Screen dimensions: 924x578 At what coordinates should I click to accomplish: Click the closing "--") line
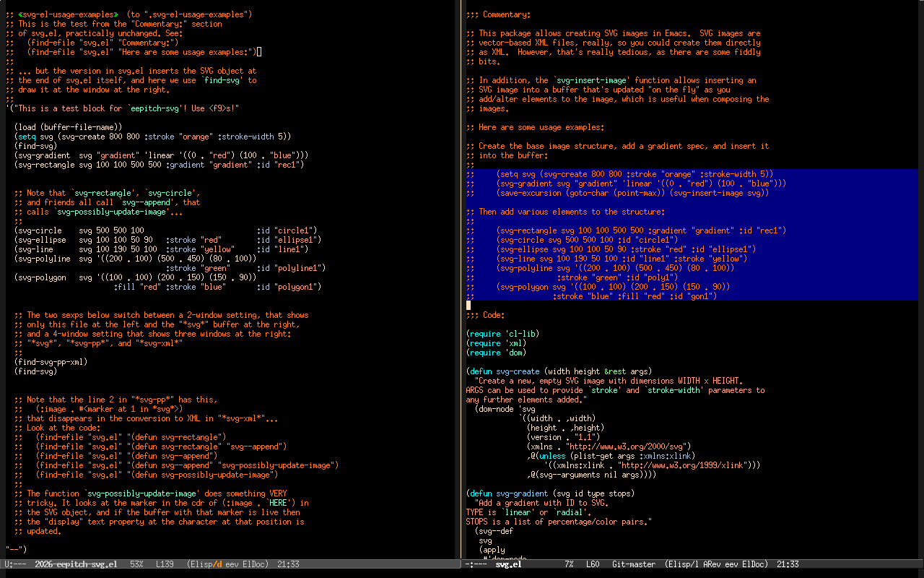(x=16, y=550)
